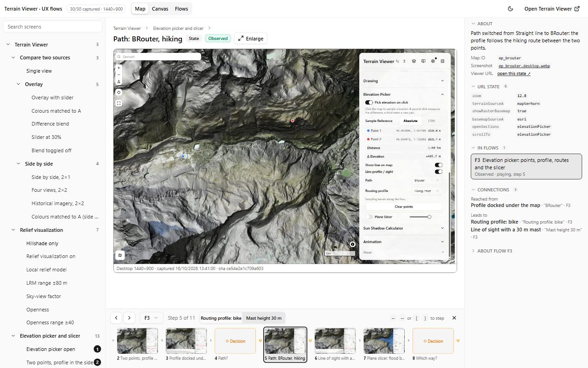Click the Clear points button

click(x=404, y=207)
